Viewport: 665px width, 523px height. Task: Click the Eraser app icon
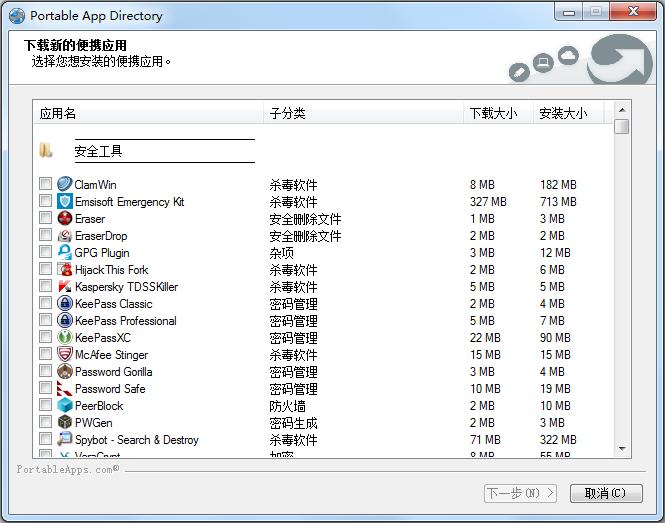(65, 218)
